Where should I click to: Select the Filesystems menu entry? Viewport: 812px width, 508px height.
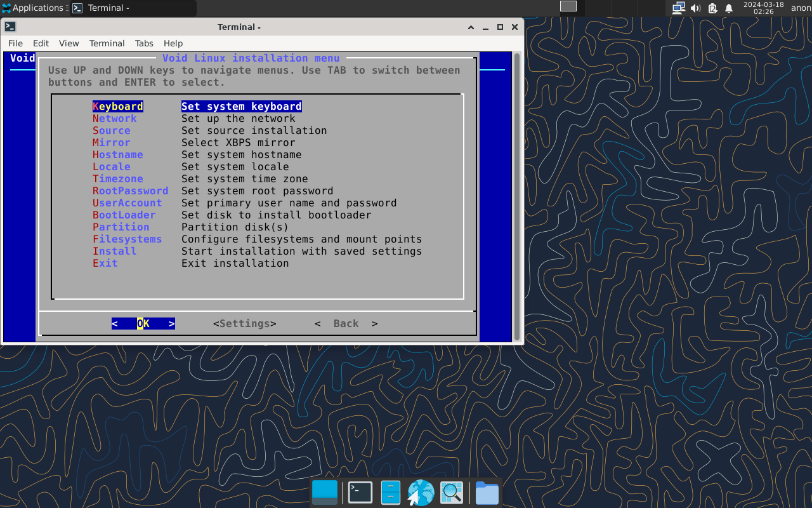pos(128,239)
